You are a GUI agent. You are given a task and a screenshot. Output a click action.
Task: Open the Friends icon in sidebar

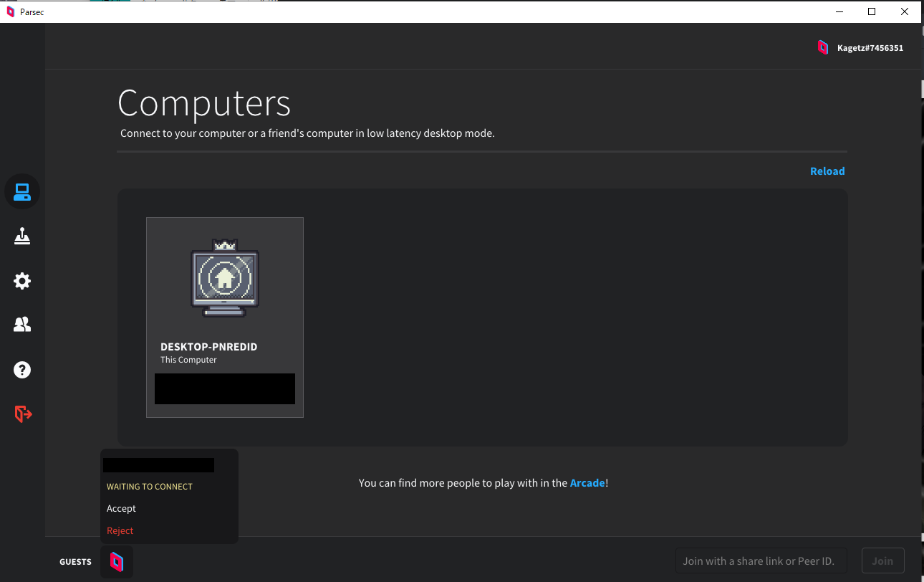22,325
